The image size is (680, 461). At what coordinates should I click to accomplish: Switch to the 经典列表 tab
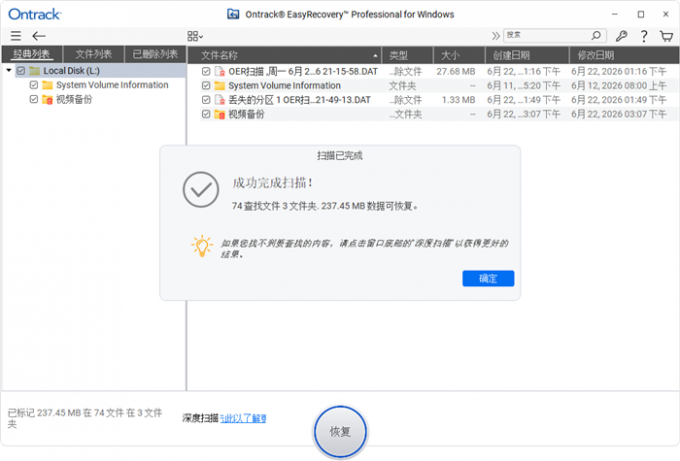[x=32, y=54]
